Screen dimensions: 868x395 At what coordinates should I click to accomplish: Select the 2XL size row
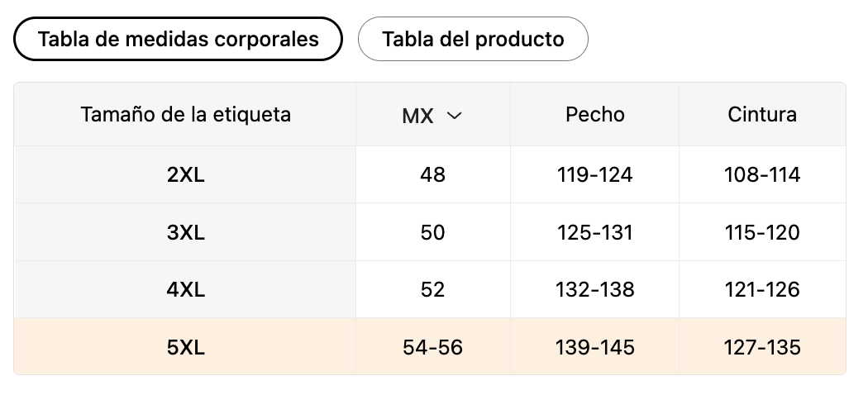coord(430,175)
